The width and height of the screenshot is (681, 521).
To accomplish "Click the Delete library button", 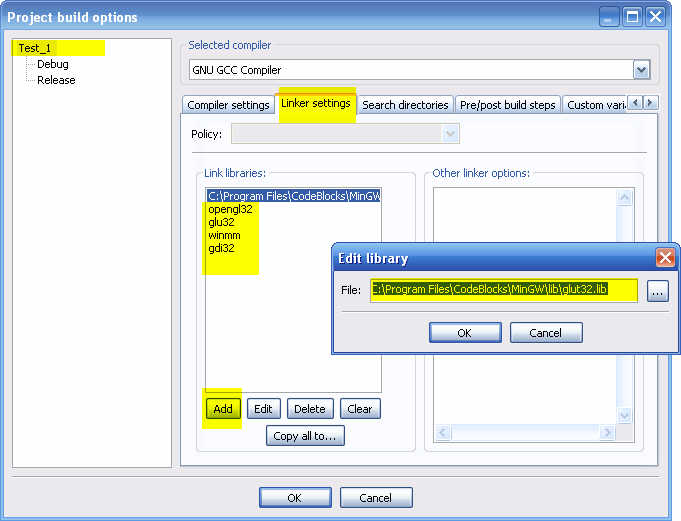I will (310, 409).
